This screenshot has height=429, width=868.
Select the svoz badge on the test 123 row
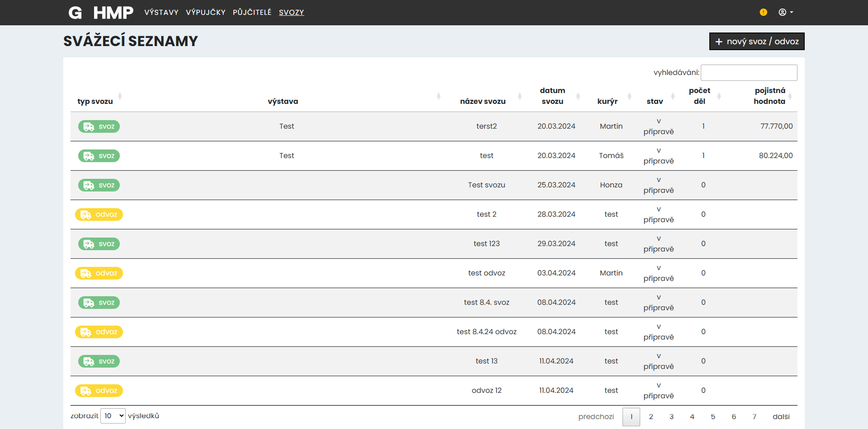(x=99, y=244)
